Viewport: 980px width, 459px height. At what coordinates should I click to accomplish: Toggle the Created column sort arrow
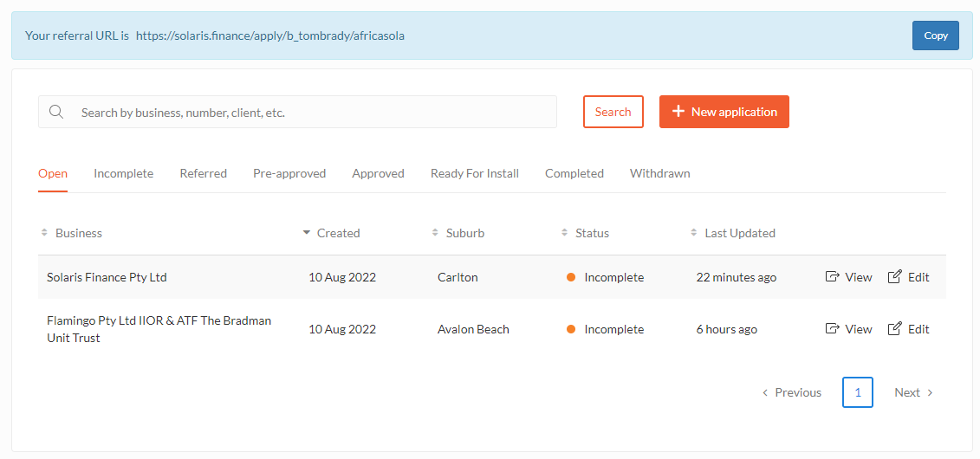tap(306, 233)
